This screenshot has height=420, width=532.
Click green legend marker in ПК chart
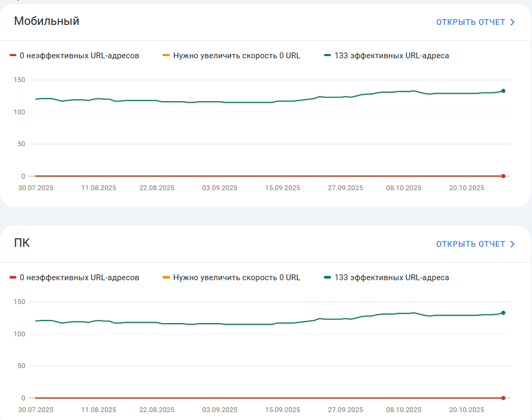tap(328, 278)
